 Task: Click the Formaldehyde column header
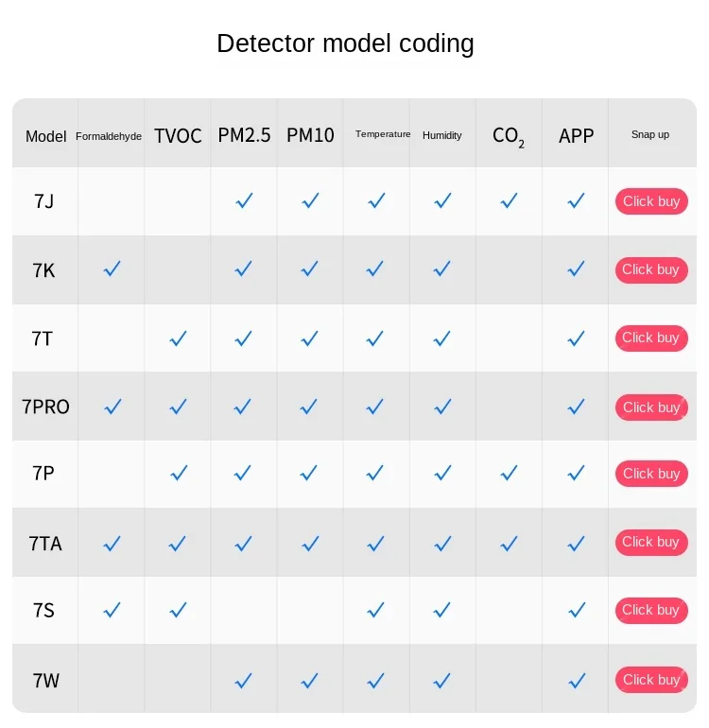click(x=109, y=136)
